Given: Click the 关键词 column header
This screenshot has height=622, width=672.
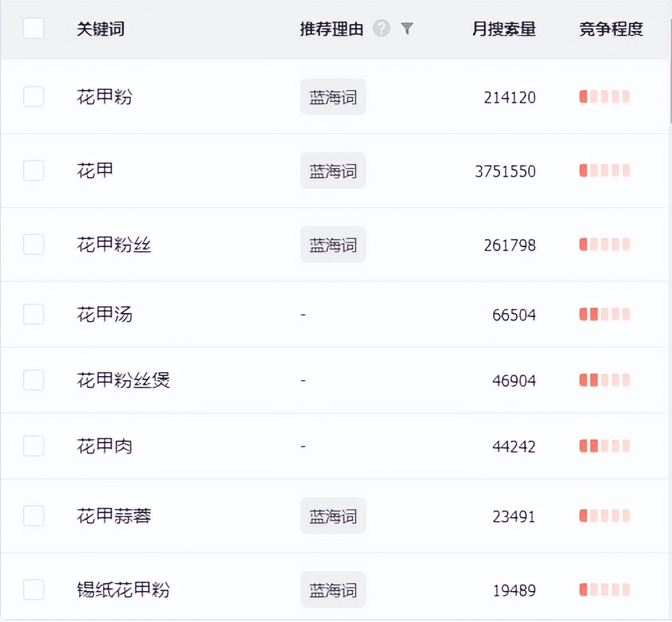Looking at the screenshot, I should click(99, 29).
